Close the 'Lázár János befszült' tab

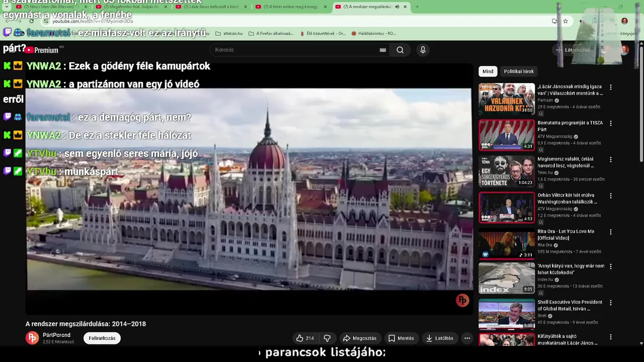tap(246, 7)
